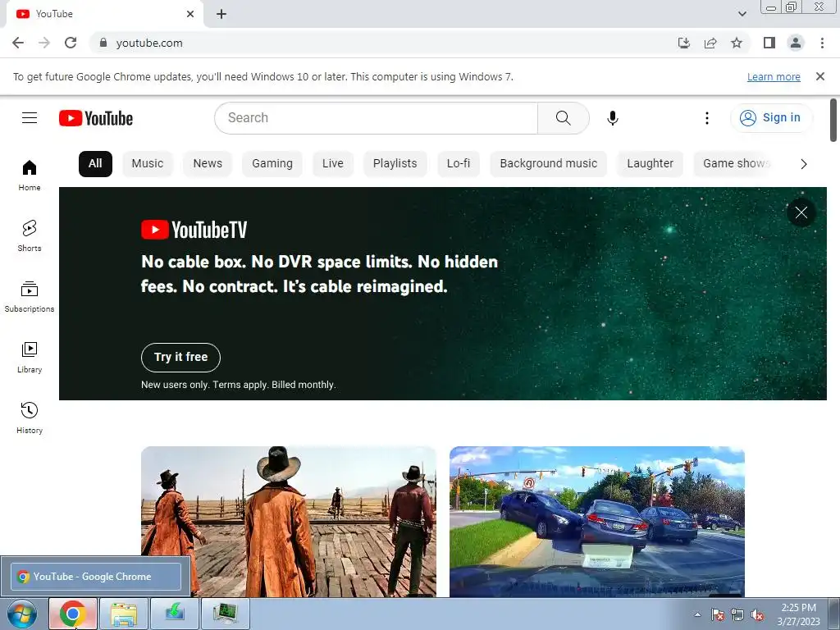
Task: Share this page icon in address bar
Action: [x=710, y=43]
